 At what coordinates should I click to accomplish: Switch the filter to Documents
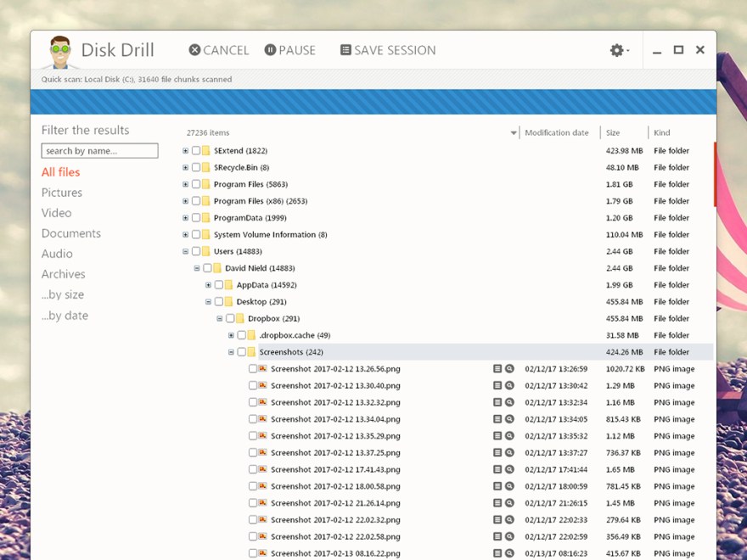[x=71, y=233]
